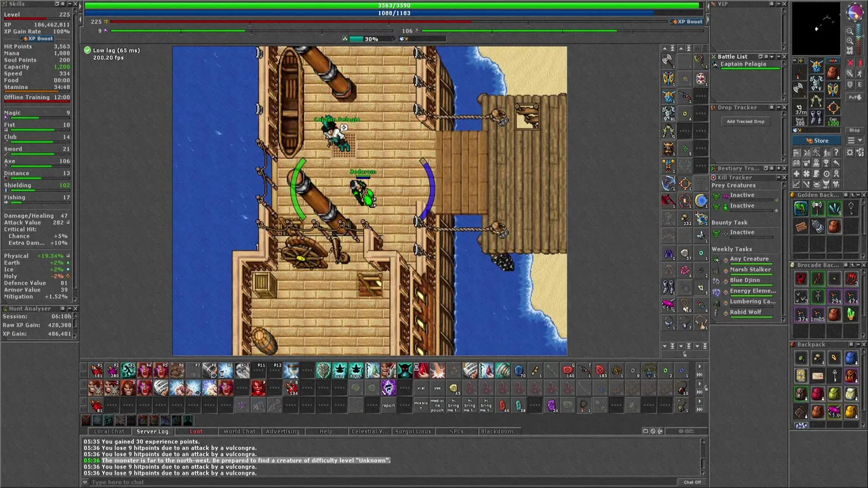Click the orange backpack in Backpack container
868x488 pixels.
(x=851, y=411)
